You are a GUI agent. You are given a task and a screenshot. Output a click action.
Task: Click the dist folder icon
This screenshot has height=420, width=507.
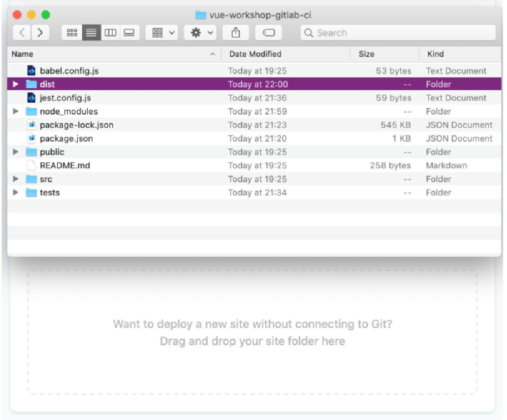(x=32, y=84)
